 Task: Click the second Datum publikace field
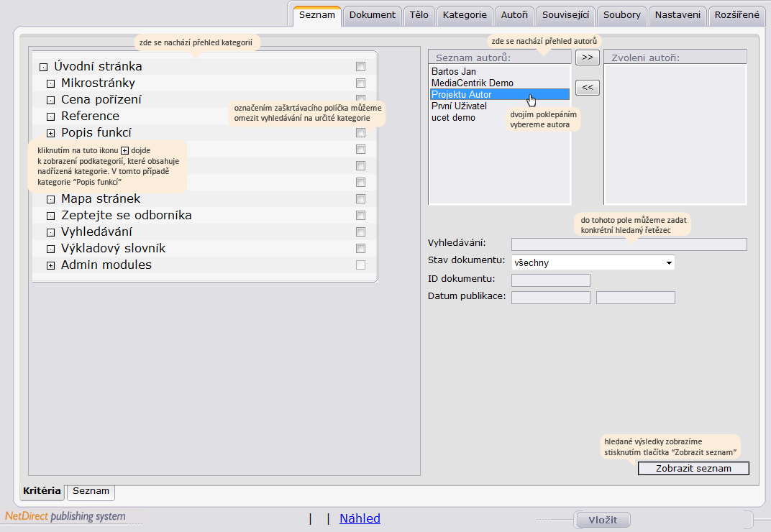click(635, 298)
